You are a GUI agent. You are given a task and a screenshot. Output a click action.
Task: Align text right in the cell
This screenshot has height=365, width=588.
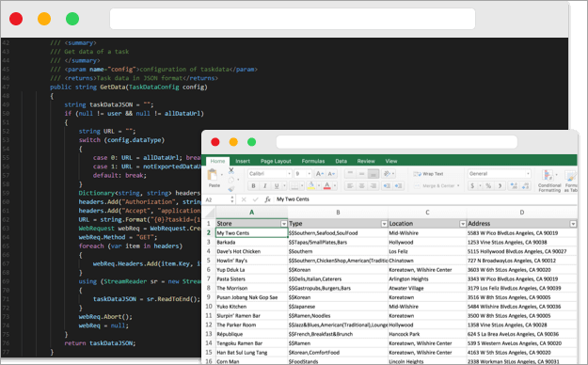point(373,185)
